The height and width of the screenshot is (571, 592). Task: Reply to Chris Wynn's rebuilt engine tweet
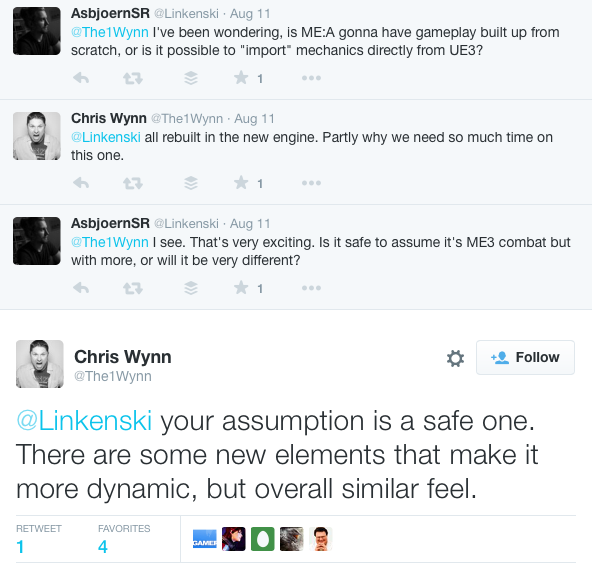(x=81, y=183)
